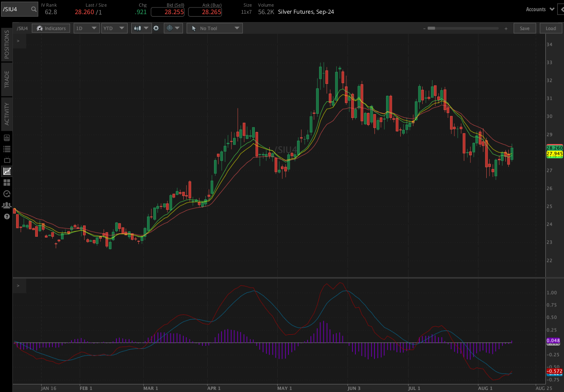Expand the Accounts dropdown at top right
Viewport: 564px width, 392px height.
[x=539, y=9]
